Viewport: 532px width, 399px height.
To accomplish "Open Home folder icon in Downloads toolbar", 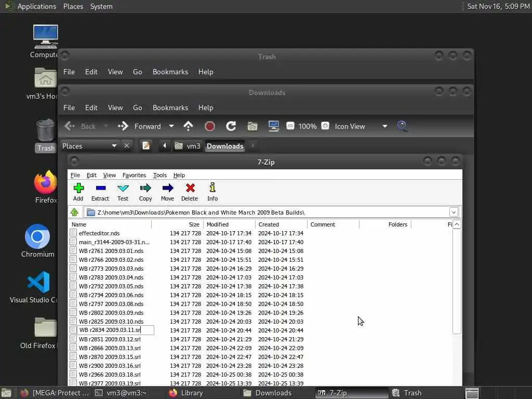I will click(x=252, y=126).
